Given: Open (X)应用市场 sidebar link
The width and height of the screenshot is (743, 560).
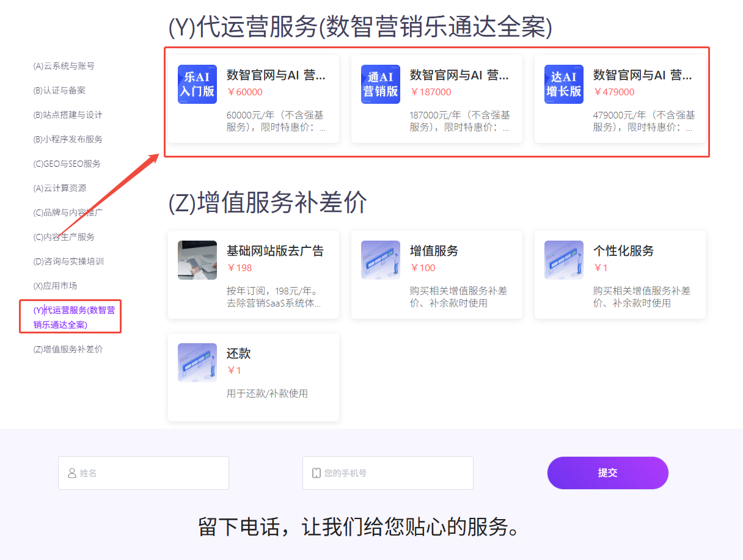Looking at the screenshot, I should pyautogui.click(x=55, y=286).
